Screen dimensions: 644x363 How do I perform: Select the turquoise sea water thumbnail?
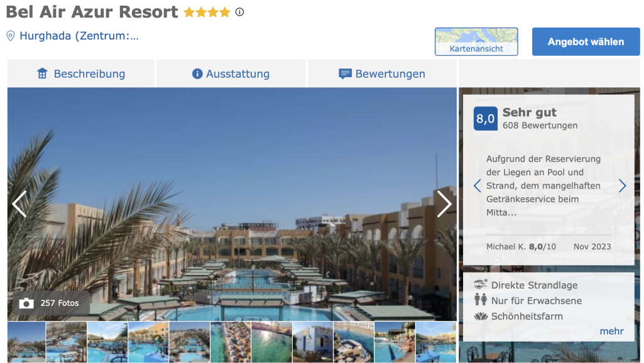(x=271, y=342)
